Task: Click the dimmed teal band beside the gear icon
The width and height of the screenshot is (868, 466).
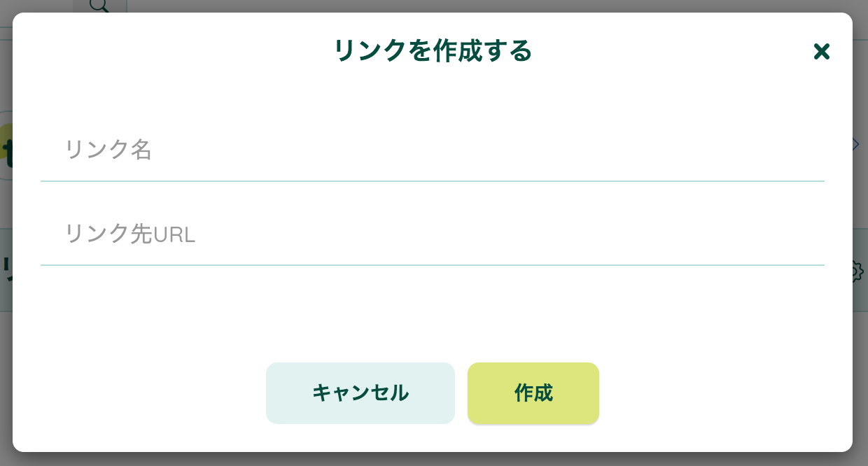Action: click(x=860, y=245)
